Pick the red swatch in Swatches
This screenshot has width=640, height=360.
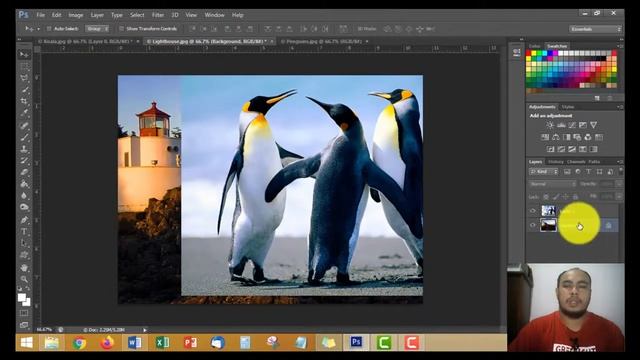(x=529, y=53)
